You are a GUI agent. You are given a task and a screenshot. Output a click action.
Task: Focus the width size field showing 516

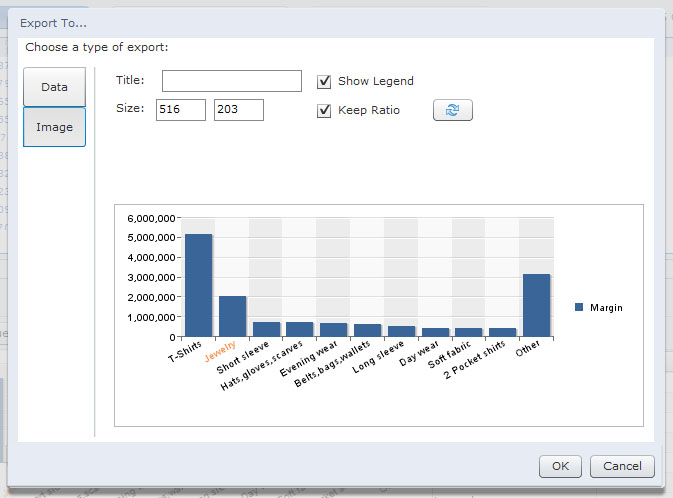(181, 110)
